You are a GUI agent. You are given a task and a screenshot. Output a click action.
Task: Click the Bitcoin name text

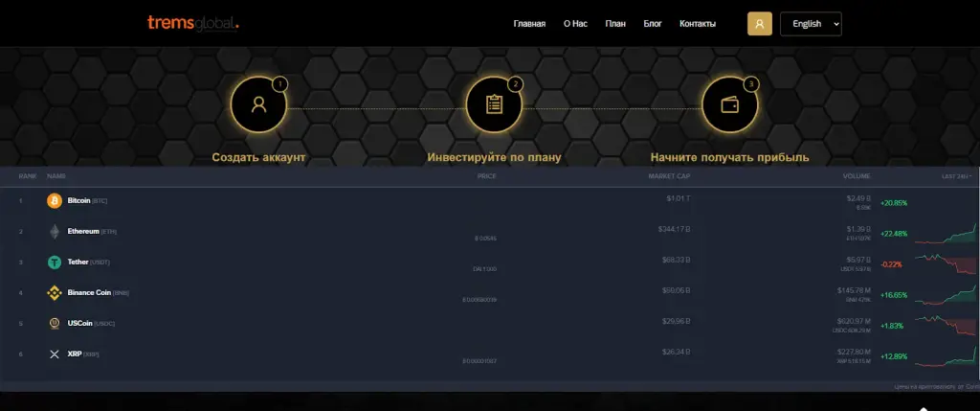[78, 201]
